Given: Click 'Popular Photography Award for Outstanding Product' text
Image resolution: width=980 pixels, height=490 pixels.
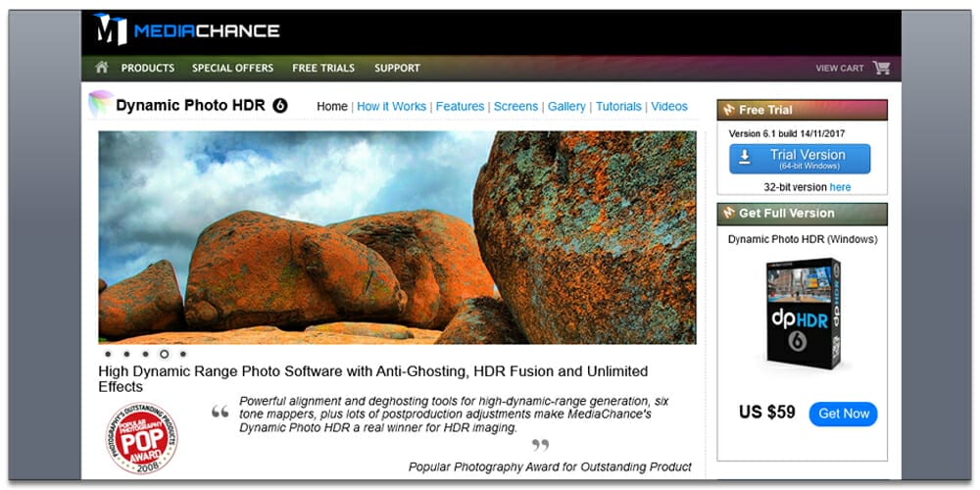Looking at the screenshot, I should point(550,466).
